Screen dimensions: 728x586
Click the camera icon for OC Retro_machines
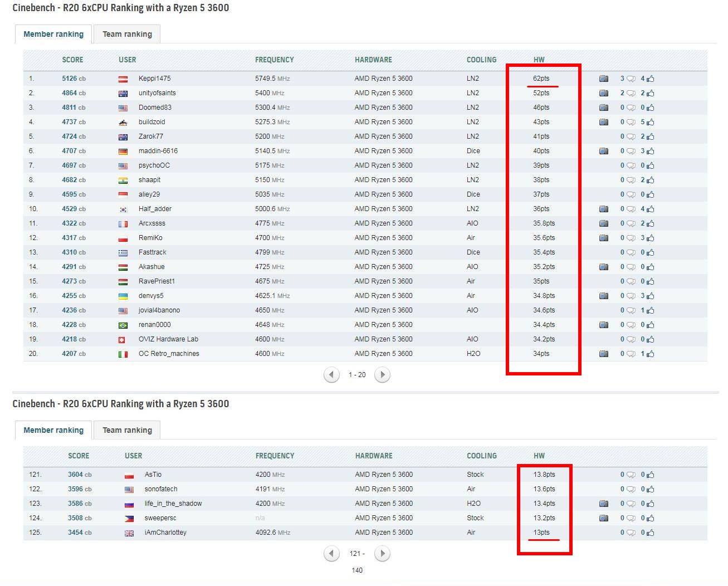[603, 354]
